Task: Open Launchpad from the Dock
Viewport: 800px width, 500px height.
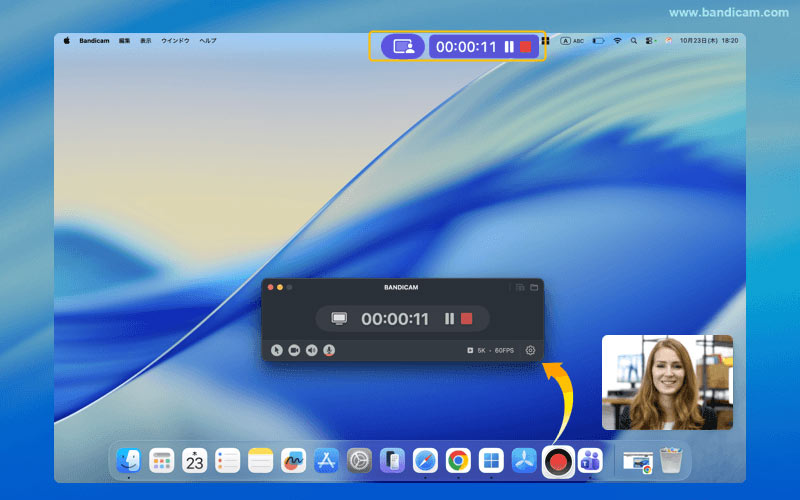Action: (x=162, y=461)
